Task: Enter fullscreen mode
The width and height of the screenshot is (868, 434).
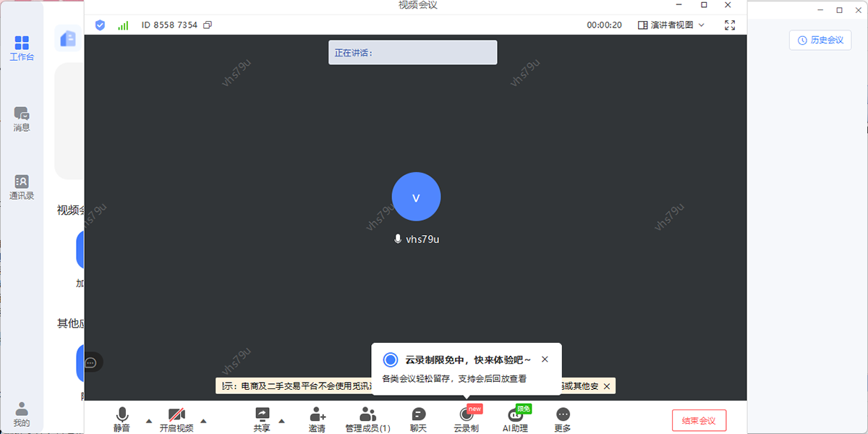Action: coord(730,25)
